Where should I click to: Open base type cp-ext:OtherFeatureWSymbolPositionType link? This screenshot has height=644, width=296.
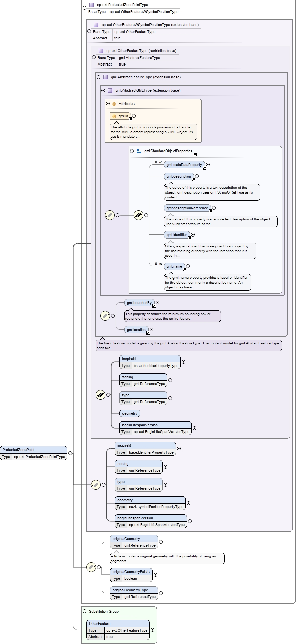(x=144, y=12)
